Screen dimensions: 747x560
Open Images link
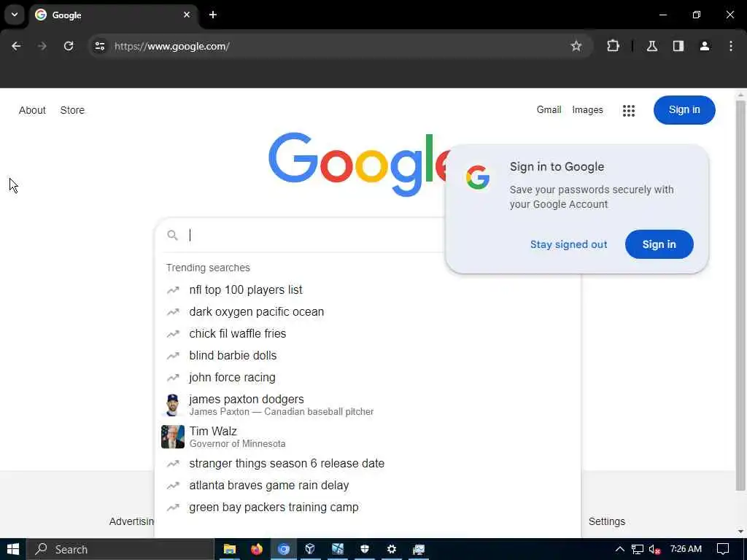587,109
